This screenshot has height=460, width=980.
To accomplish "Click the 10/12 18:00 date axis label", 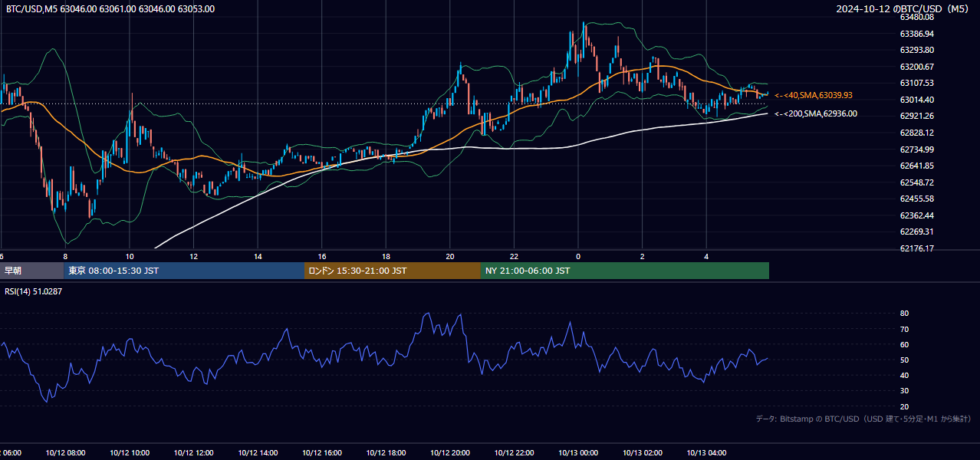I will tap(386, 453).
